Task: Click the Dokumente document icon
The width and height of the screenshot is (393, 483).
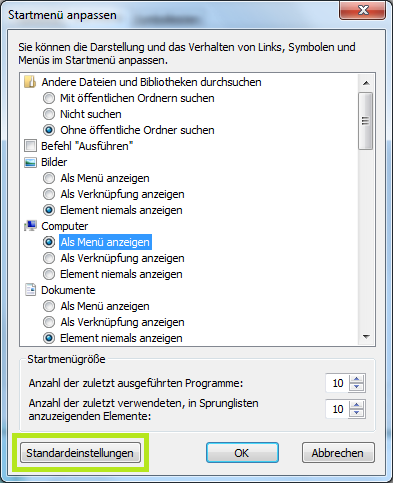Action: coord(30,290)
